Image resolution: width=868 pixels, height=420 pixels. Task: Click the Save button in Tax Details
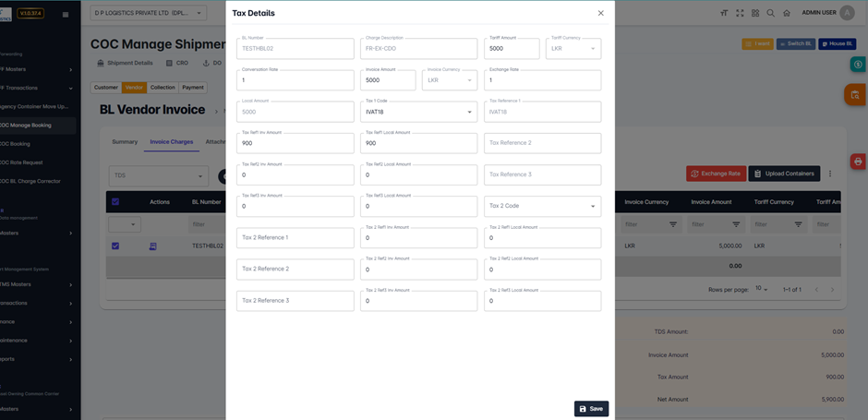click(591, 409)
